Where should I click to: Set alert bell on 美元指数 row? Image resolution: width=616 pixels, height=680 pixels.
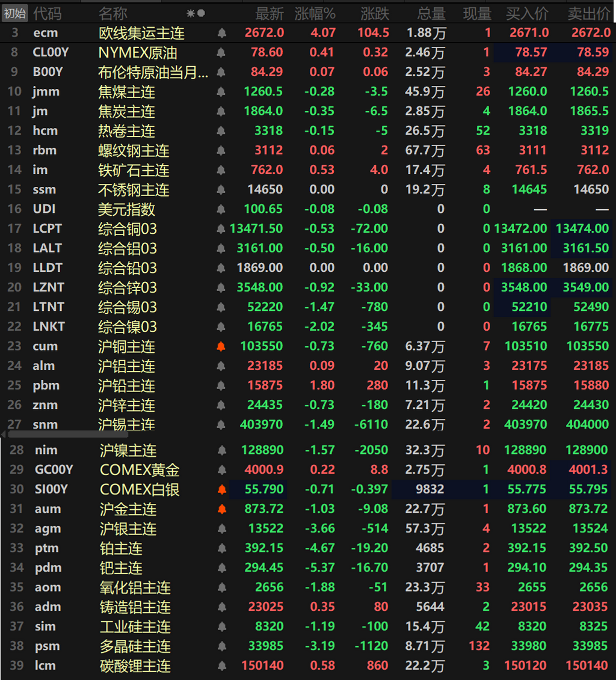coord(221,209)
